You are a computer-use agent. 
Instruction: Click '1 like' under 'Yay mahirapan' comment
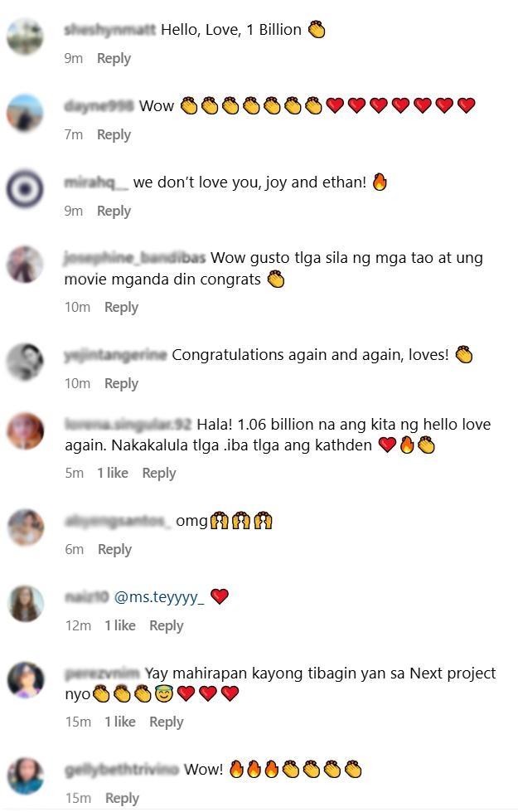click(x=120, y=722)
